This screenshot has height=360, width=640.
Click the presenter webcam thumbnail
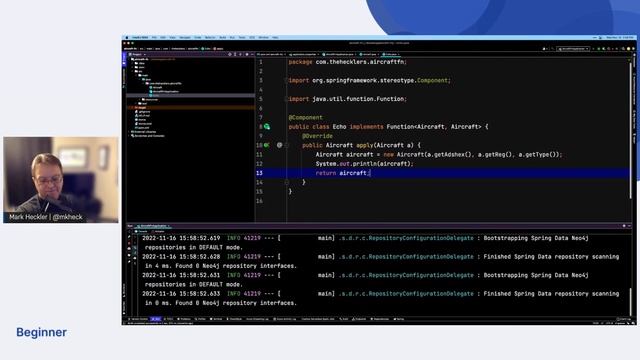[x=61, y=180]
